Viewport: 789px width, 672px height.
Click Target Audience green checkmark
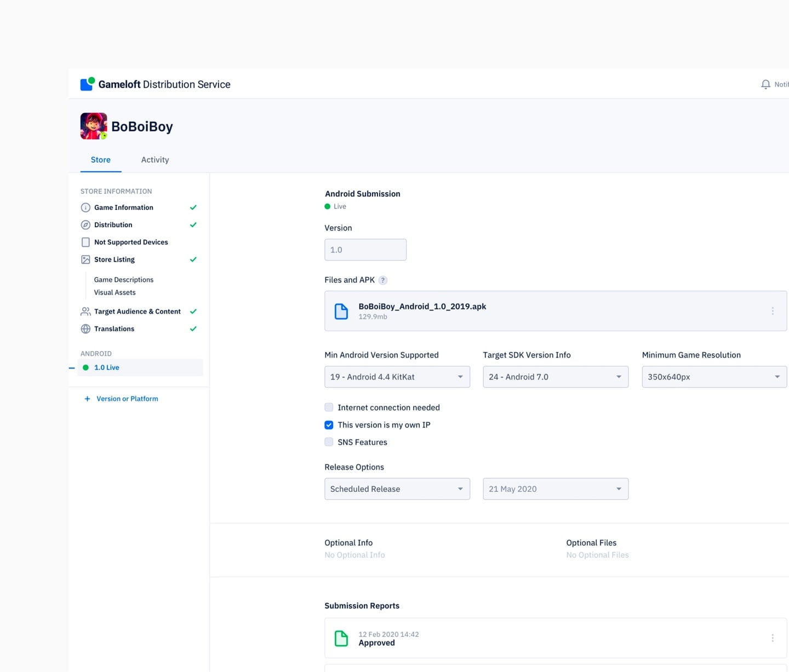[193, 312]
